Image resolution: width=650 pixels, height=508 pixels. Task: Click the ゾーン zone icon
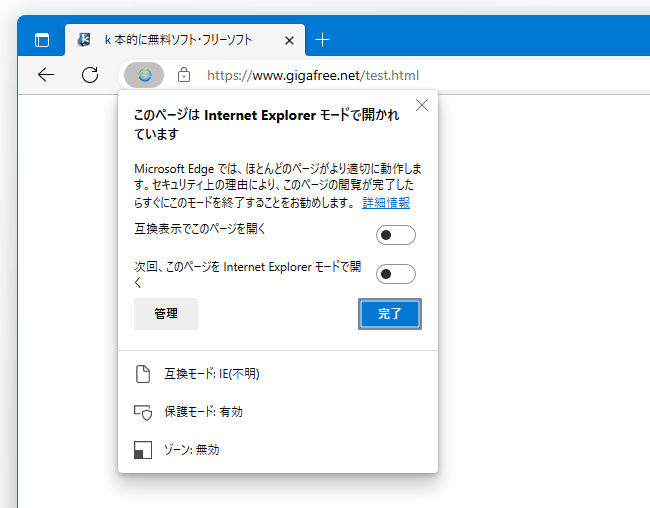click(x=143, y=450)
